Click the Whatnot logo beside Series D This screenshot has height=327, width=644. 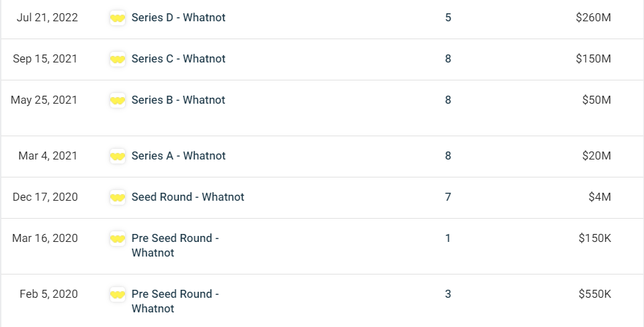point(118,18)
